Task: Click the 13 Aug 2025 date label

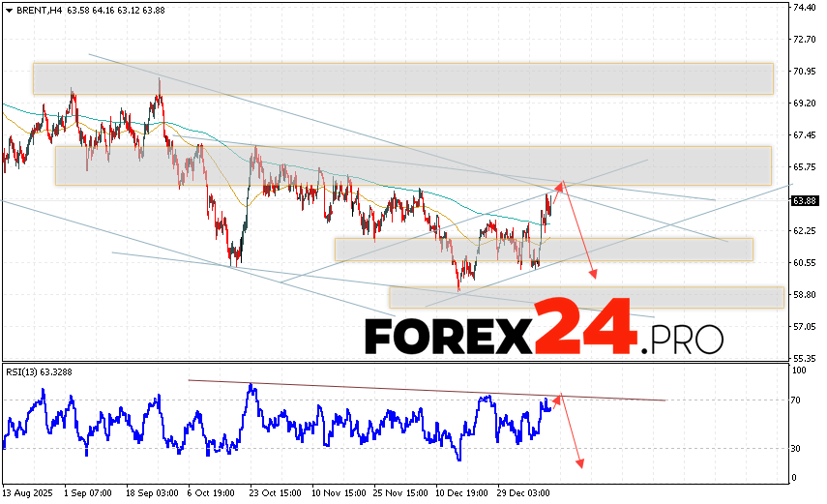Action: tap(26, 491)
